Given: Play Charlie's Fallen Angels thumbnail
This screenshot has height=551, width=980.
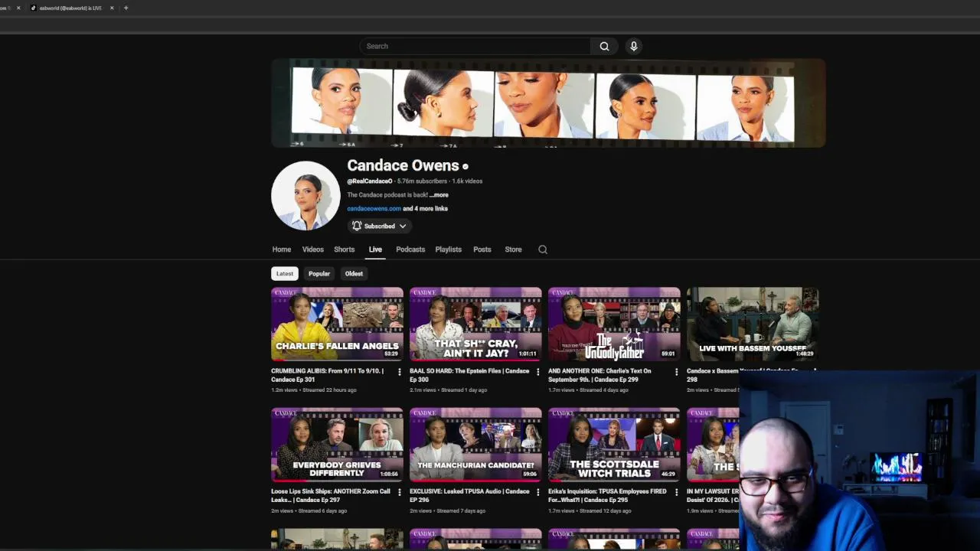Looking at the screenshot, I should [337, 324].
